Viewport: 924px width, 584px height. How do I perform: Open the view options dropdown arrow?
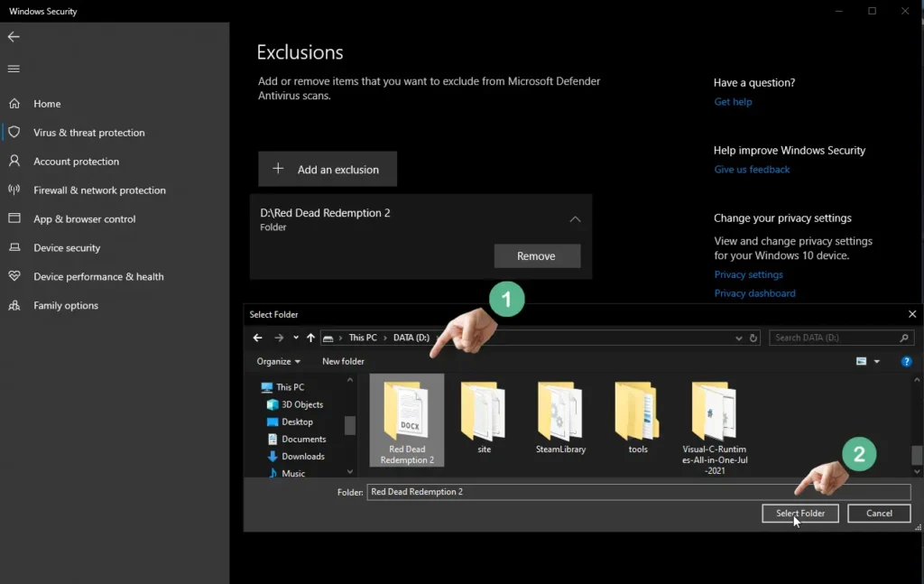(x=877, y=361)
